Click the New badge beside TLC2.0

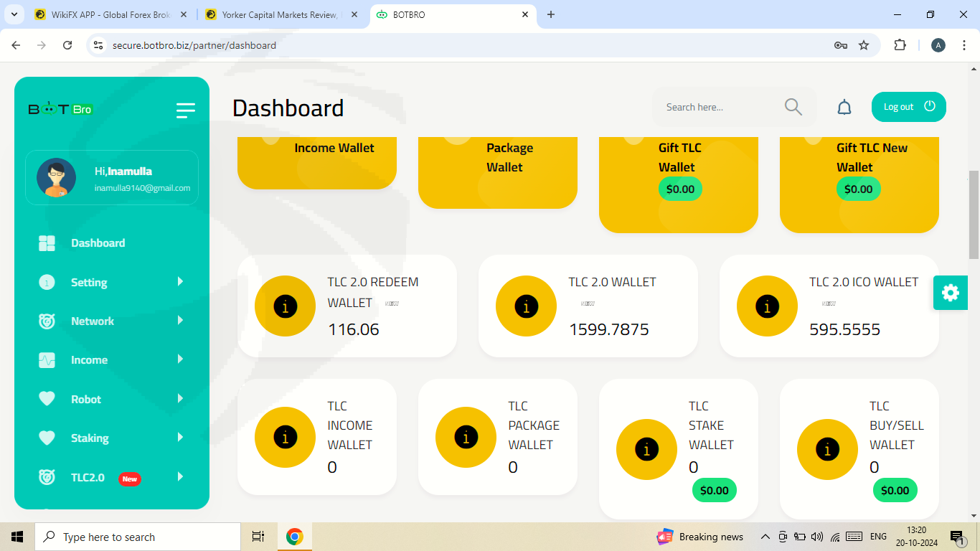tap(130, 479)
